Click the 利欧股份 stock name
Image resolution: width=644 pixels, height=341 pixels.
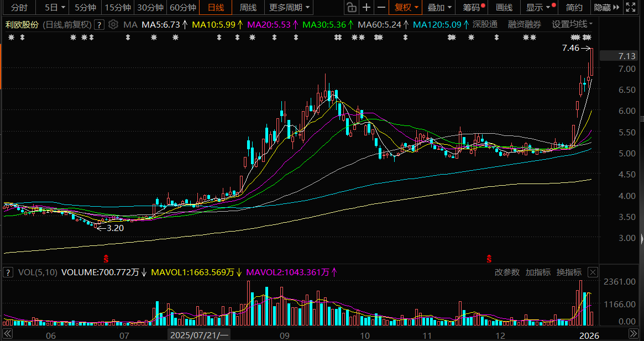point(22,25)
